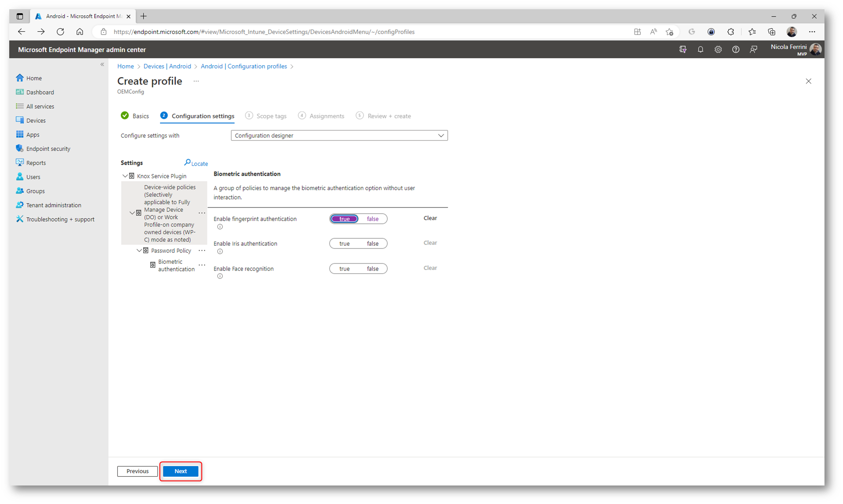Set fingerprint authentication to true
Image resolution: width=843 pixels, height=504 pixels.
pos(344,219)
